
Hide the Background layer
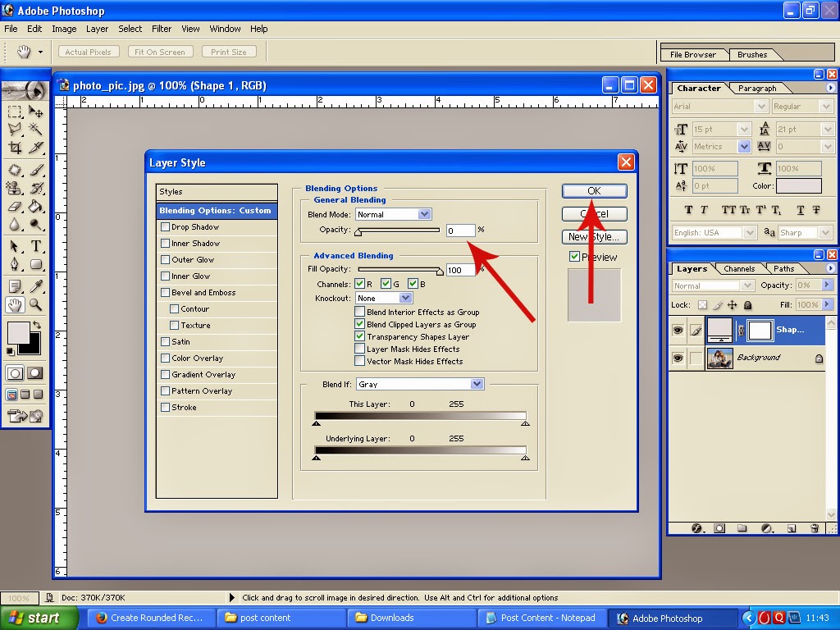[678, 357]
